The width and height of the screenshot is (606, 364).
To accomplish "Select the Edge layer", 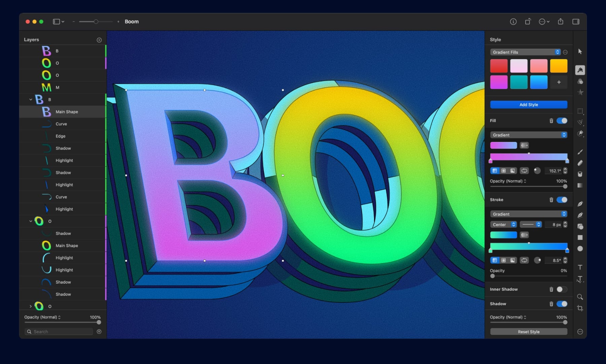I will (x=61, y=136).
